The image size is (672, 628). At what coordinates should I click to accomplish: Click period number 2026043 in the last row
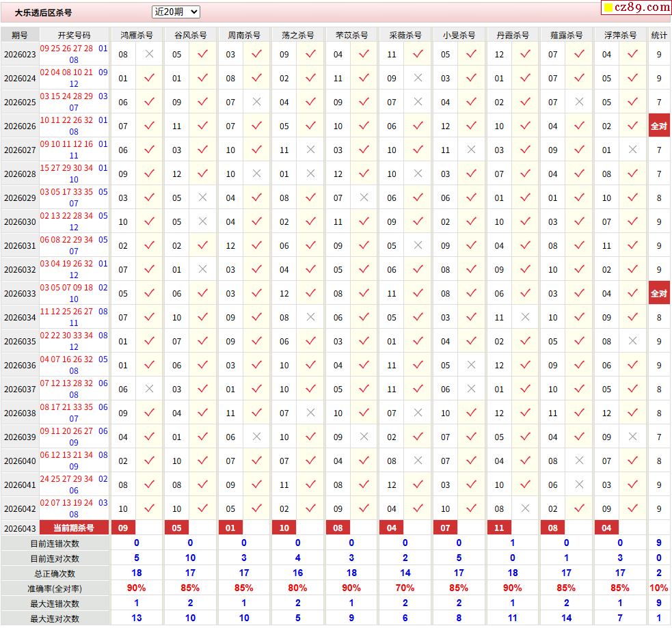pos(20,528)
